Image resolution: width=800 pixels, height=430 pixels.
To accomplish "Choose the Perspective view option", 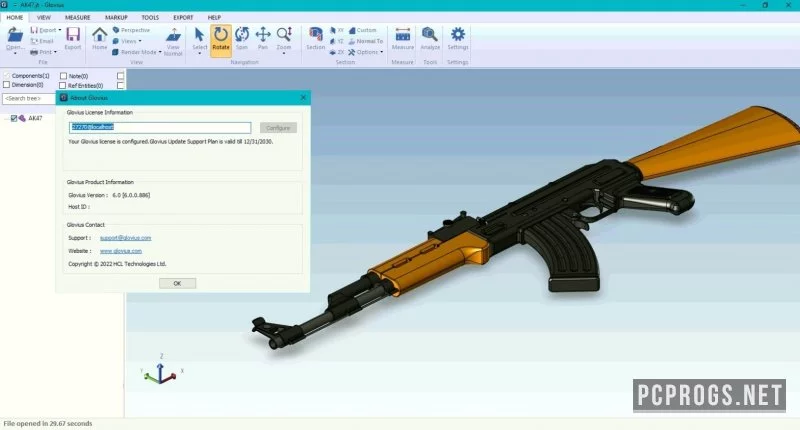I will 131,30.
